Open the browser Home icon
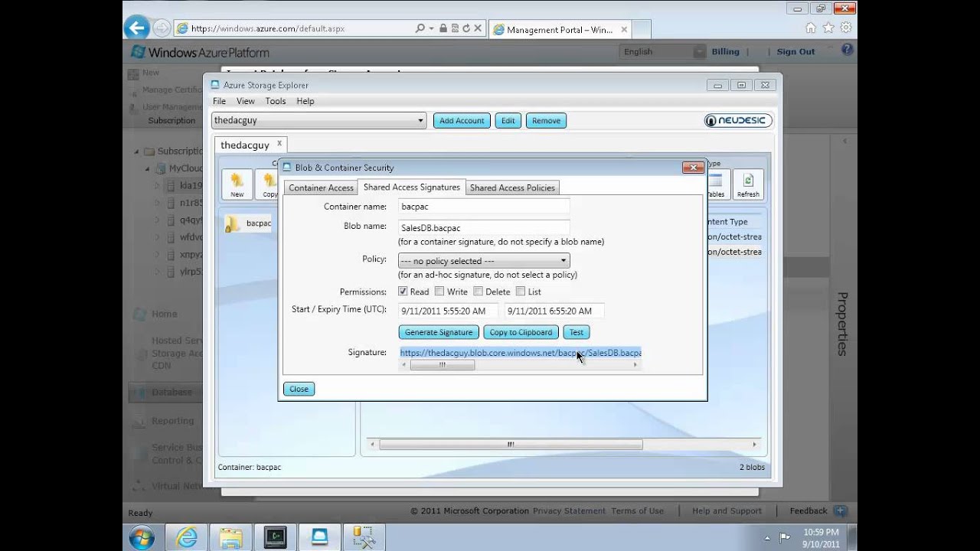The width and height of the screenshot is (980, 551). tap(811, 28)
